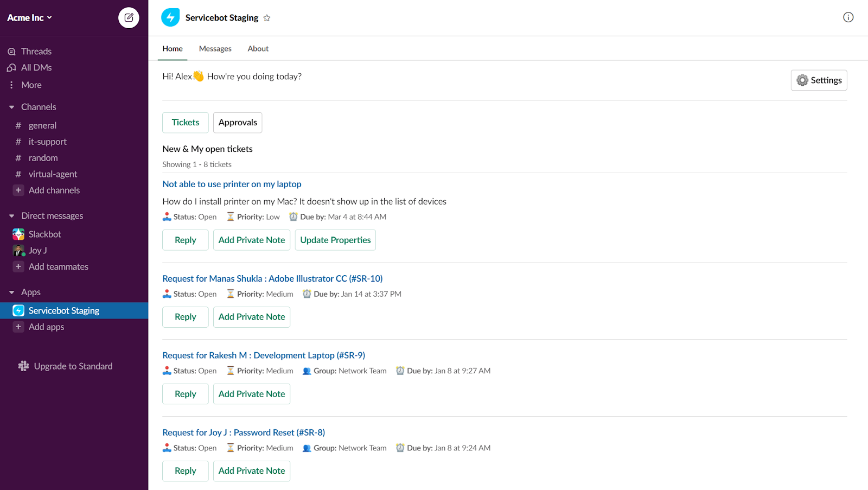Viewport: 868px width, 490px height.
Task: Click the Slackbot avatar icon
Action: [18, 234]
